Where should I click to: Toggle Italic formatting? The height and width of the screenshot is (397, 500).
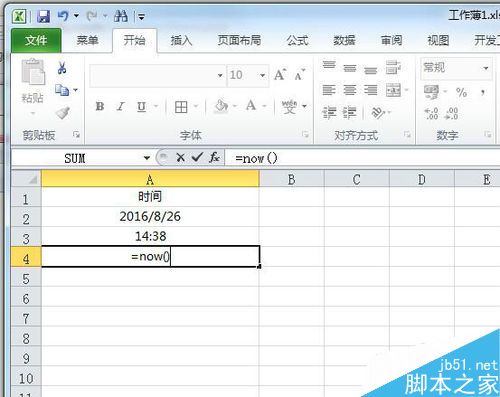click(x=120, y=107)
